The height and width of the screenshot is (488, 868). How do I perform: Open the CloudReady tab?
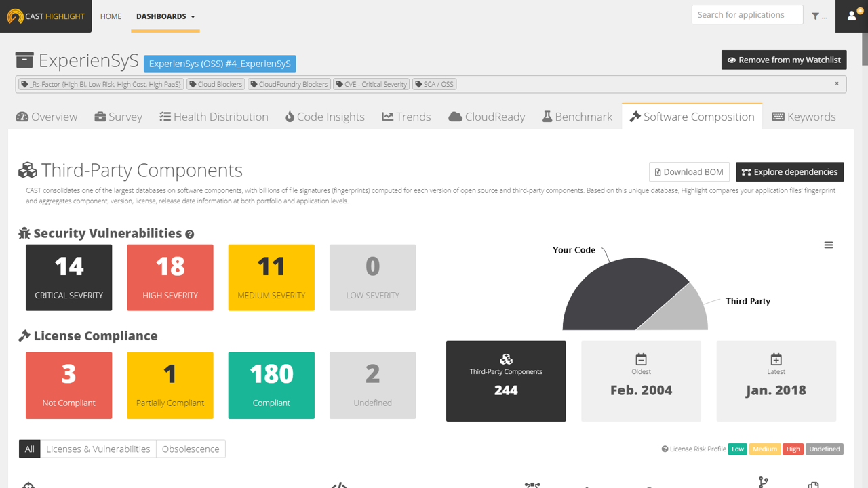coord(487,117)
